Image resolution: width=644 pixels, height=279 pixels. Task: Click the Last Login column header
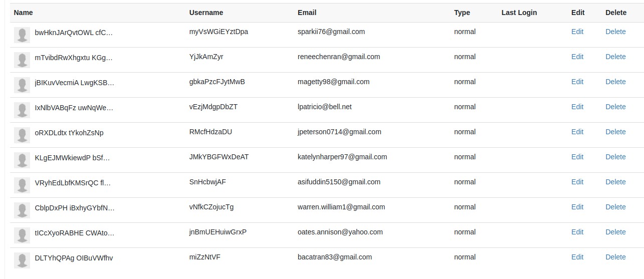[x=519, y=13]
